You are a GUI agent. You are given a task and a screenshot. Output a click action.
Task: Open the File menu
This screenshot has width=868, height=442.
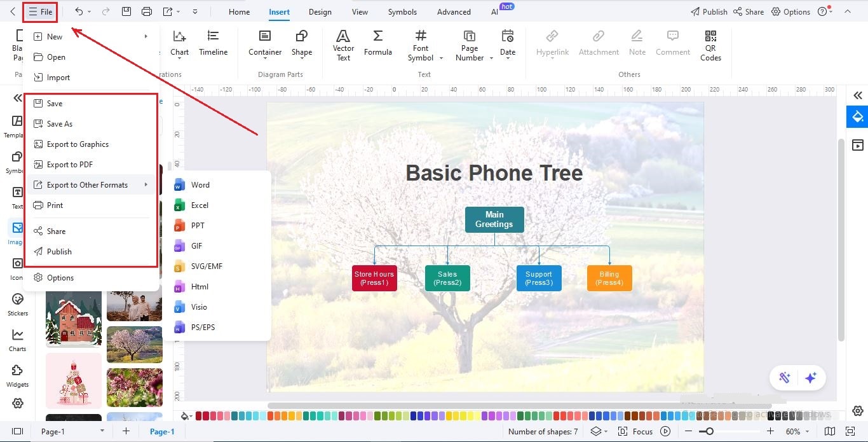40,11
